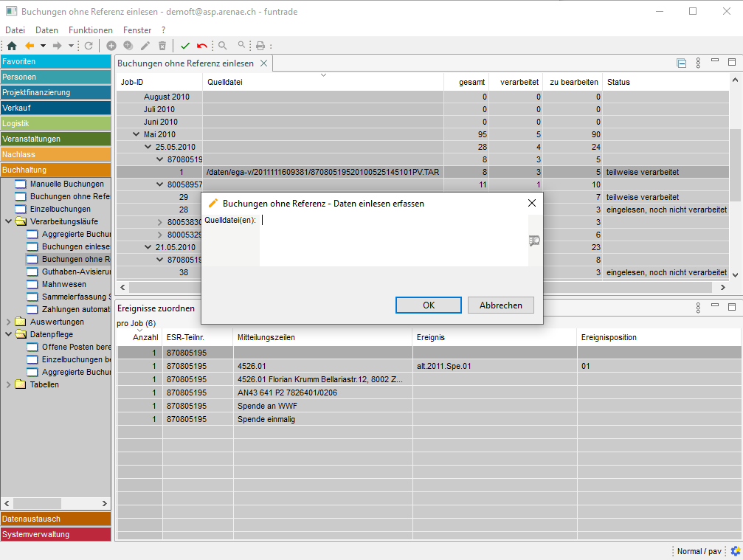Viewport: 743px width, 560px height.
Task: Collapse the Mai 2010 row
Action: pyautogui.click(x=136, y=134)
